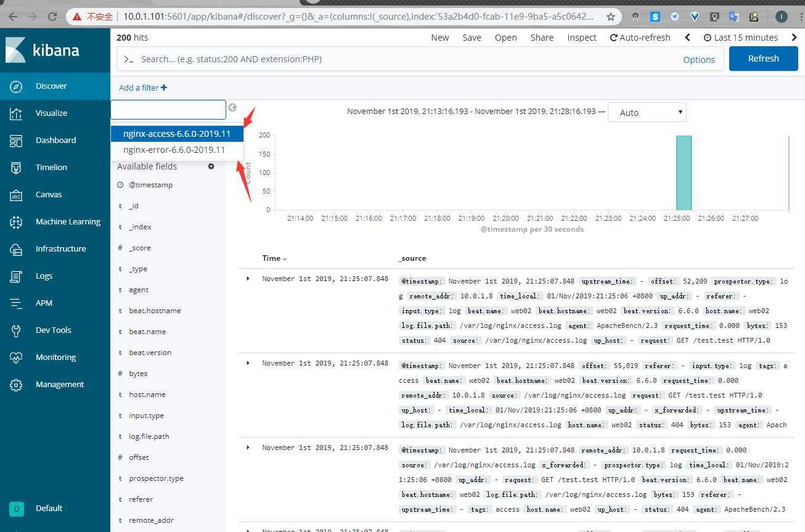Open the Auto-refresh interval menu
805x532 pixels.
(640, 38)
